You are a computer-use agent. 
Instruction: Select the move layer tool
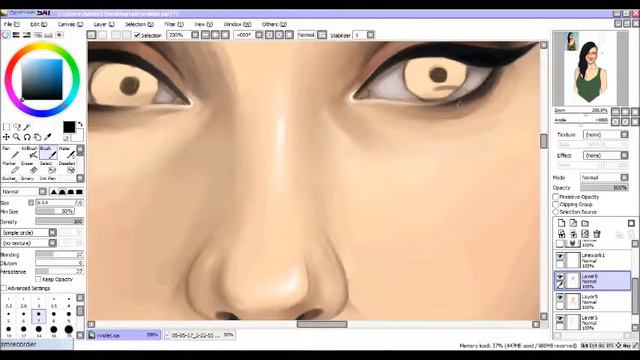click(x=6, y=137)
